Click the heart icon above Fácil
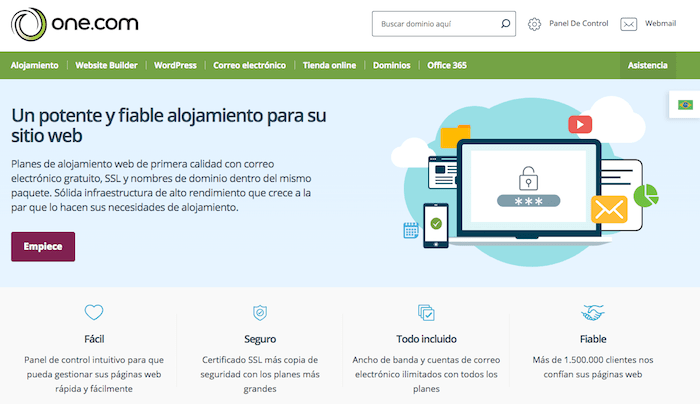The image size is (700, 404). click(94, 312)
